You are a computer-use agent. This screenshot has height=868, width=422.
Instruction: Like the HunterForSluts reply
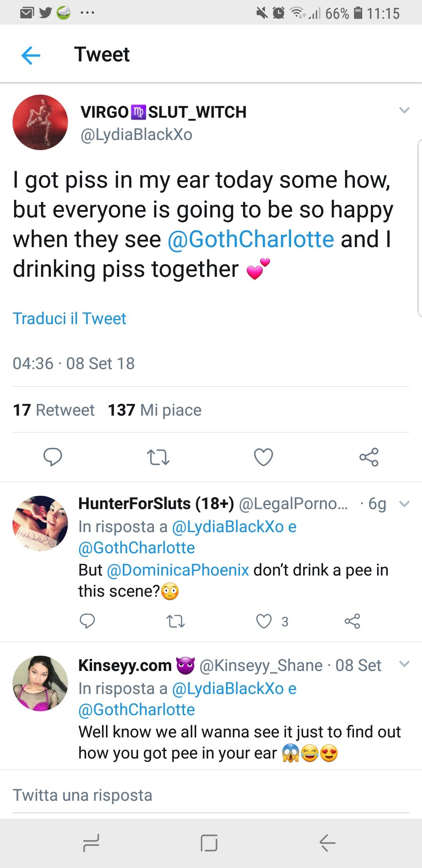tap(264, 621)
